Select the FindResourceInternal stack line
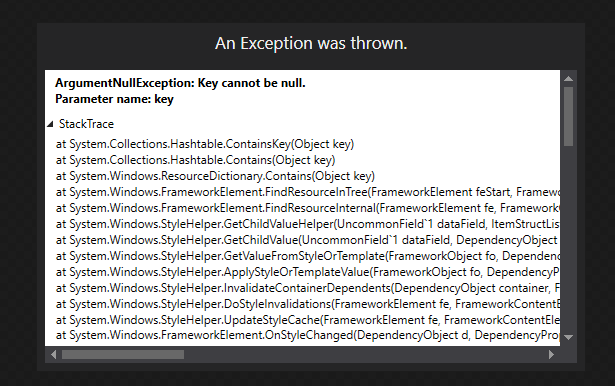The height and width of the screenshot is (386, 615). 308,208
